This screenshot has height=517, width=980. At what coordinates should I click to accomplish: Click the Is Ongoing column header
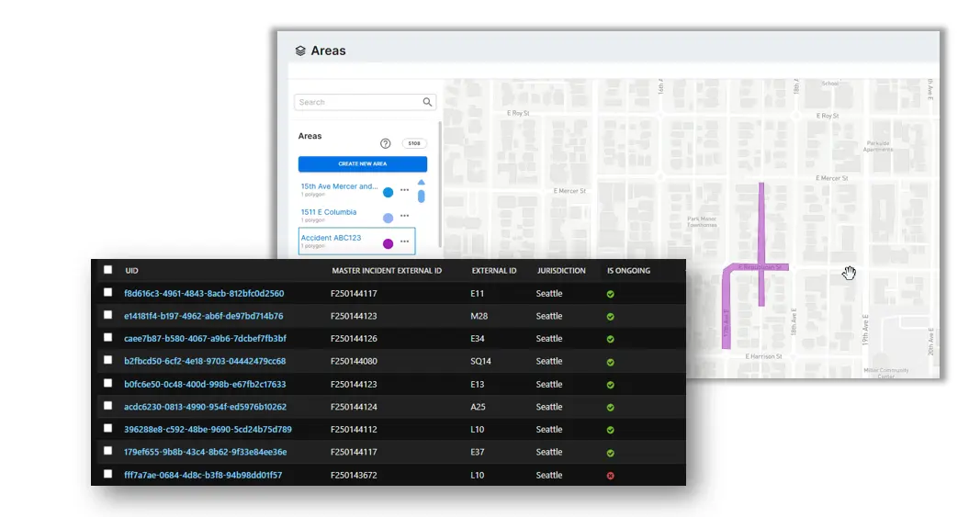(628, 271)
